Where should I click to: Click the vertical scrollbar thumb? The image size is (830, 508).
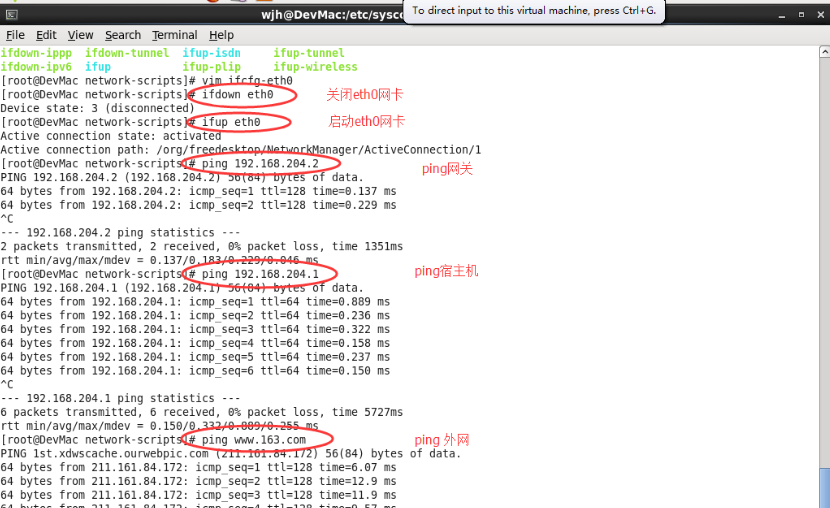click(824, 488)
